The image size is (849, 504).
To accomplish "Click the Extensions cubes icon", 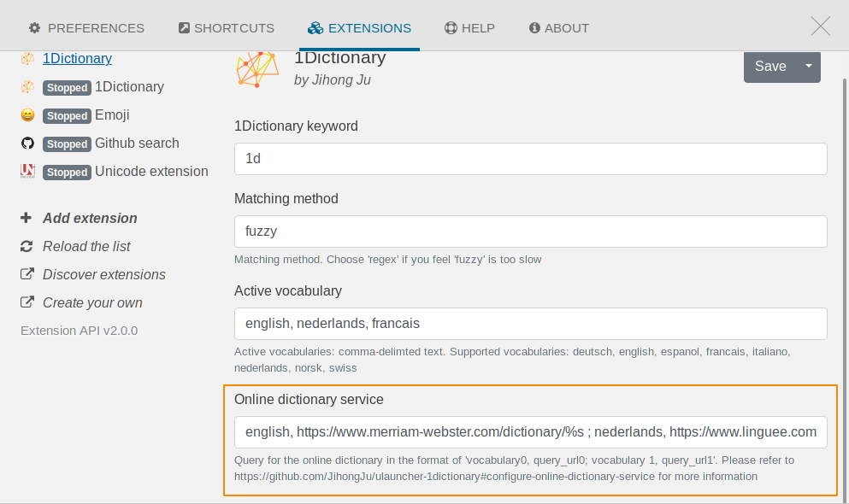I will point(315,28).
